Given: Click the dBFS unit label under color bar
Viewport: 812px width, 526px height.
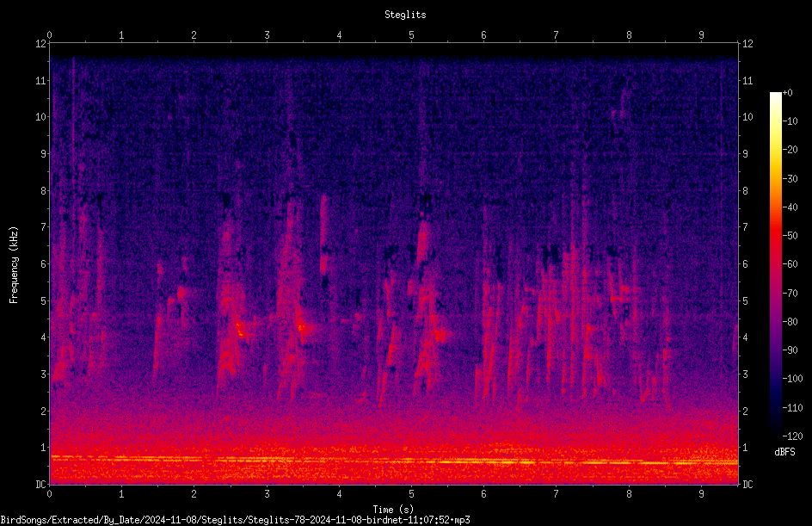Looking at the screenshot, I should click(784, 453).
